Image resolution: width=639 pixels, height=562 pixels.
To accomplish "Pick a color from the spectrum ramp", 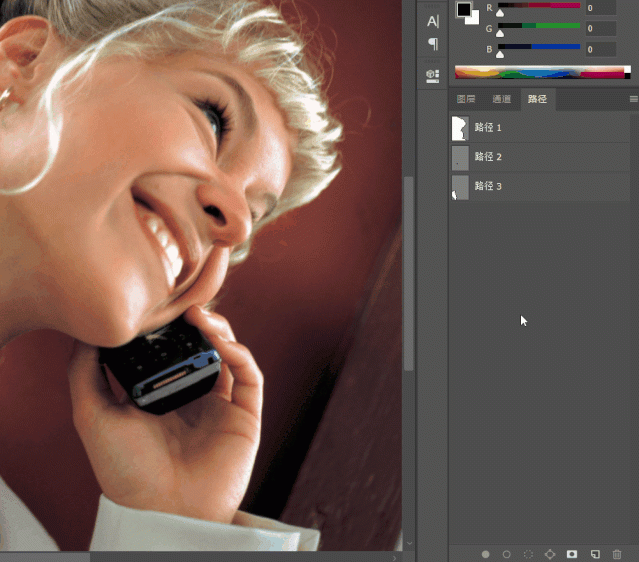I will click(x=540, y=72).
